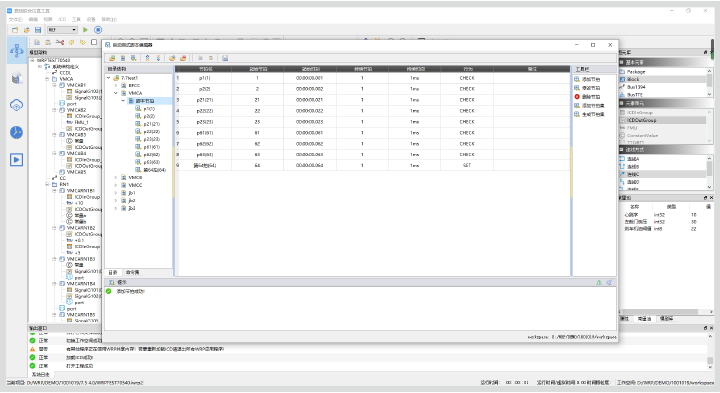Open the mode combo box in main toolbar
Viewport: 720px width, 393px height.
(x=62, y=30)
